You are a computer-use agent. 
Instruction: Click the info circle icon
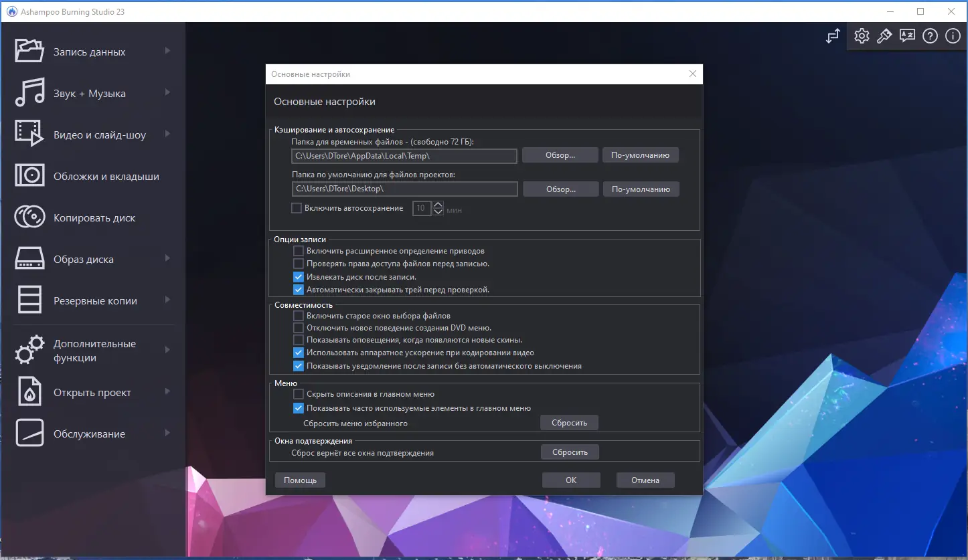[953, 36]
